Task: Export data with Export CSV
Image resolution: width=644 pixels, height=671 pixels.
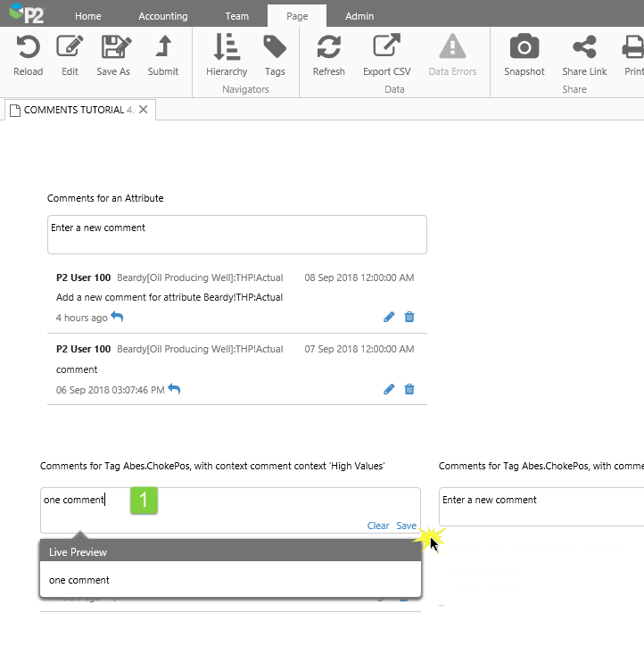Action: [386, 48]
